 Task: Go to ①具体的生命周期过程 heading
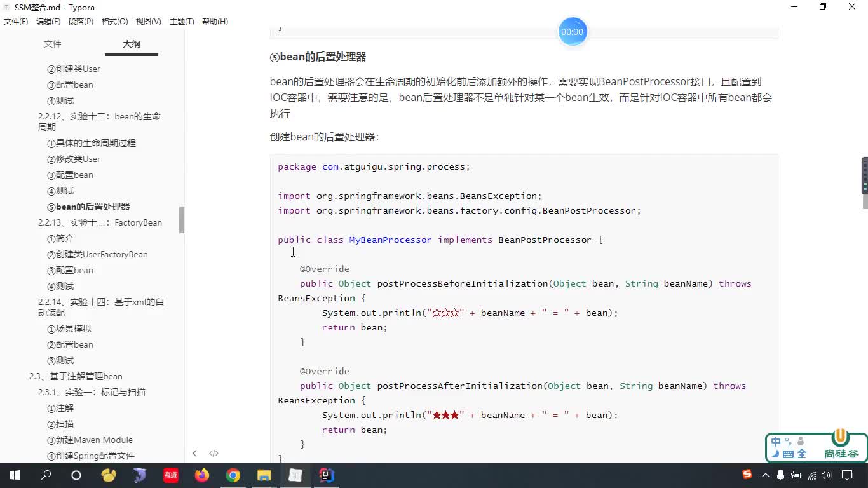click(x=92, y=143)
